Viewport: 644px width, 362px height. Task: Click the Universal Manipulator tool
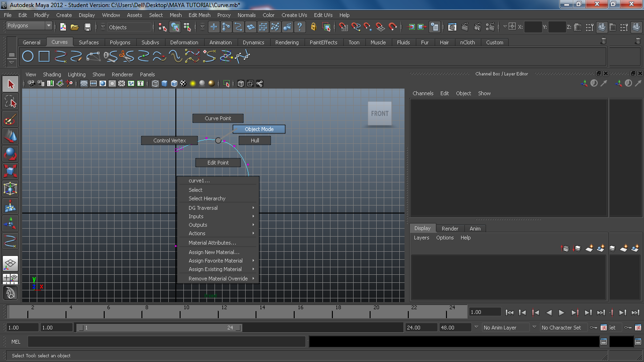pyautogui.click(x=10, y=189)
